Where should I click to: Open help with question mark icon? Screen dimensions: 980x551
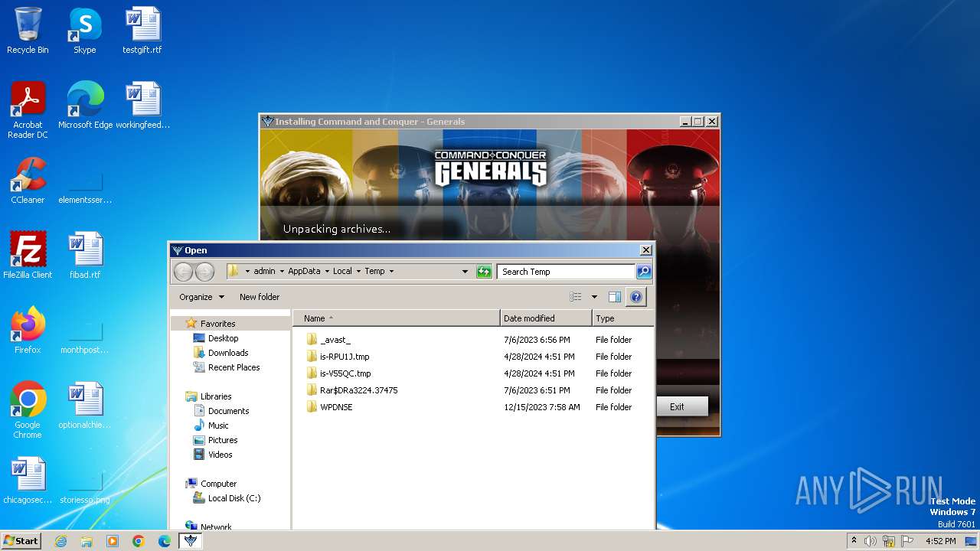636,297
